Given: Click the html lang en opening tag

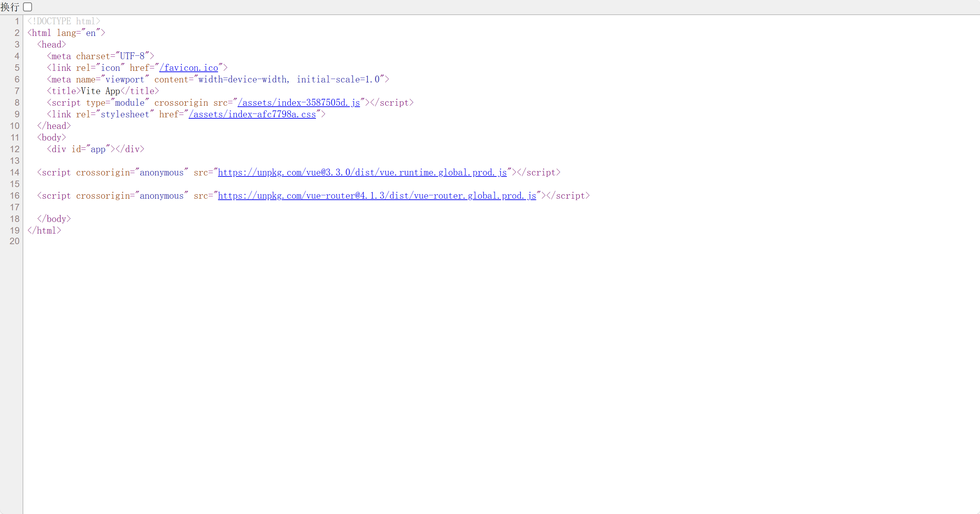Looking at the screenshot, I should click(66, 33).
